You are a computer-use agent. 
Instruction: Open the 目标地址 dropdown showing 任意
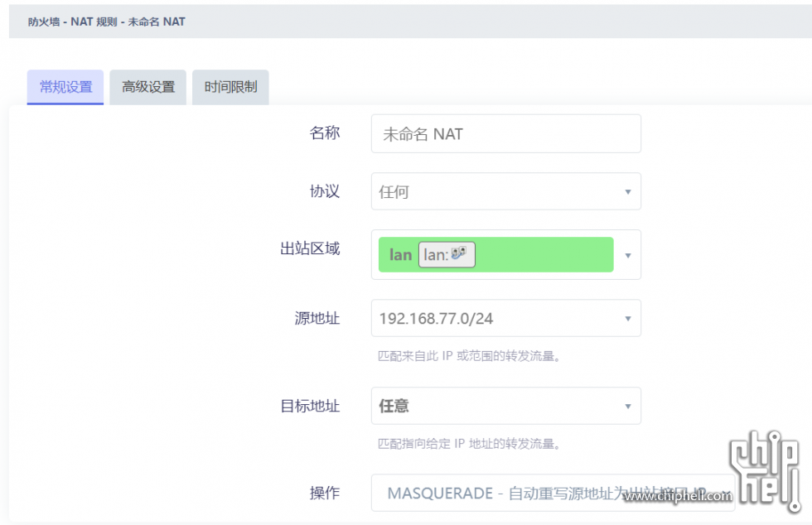[506, 406]
